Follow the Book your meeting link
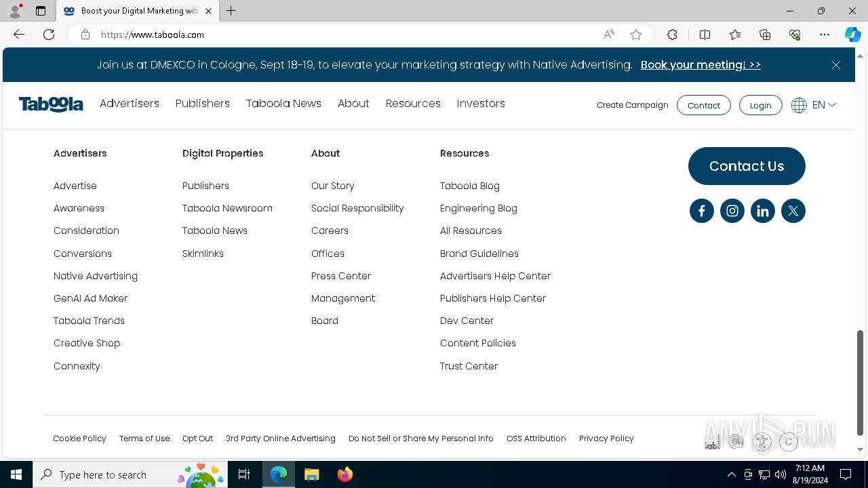This screenshot has width=868, height=488. click(x=701, y=65)
